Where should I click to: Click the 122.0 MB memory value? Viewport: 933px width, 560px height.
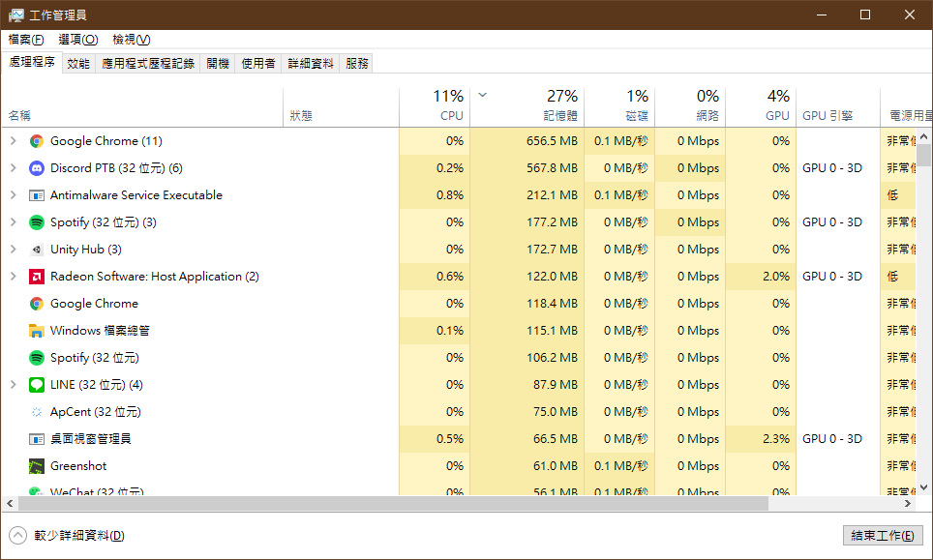(553, 277)
